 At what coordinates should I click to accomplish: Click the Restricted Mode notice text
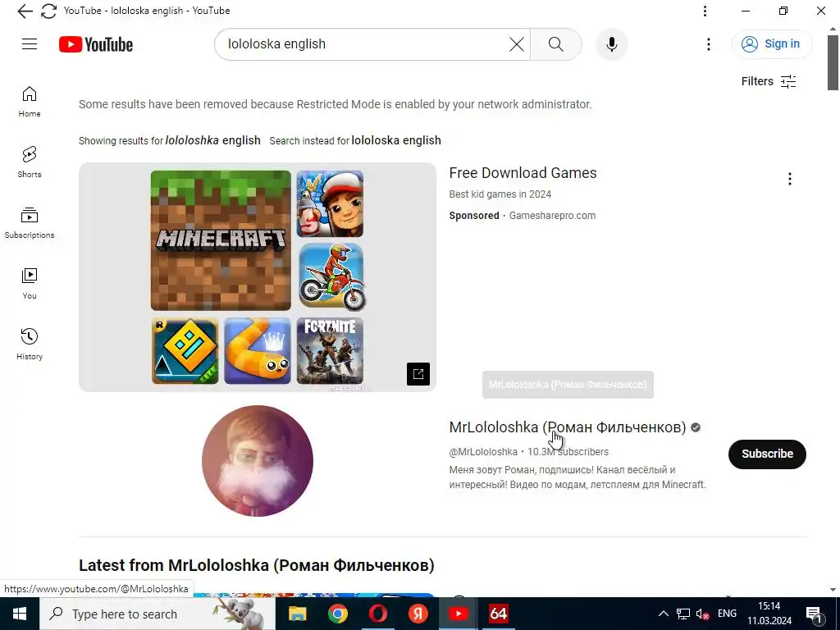click(336, 104)
